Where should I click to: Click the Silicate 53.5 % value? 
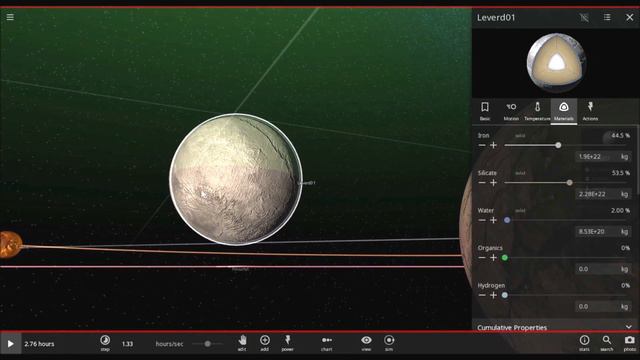pyautogui.click(x=620, y=173)
